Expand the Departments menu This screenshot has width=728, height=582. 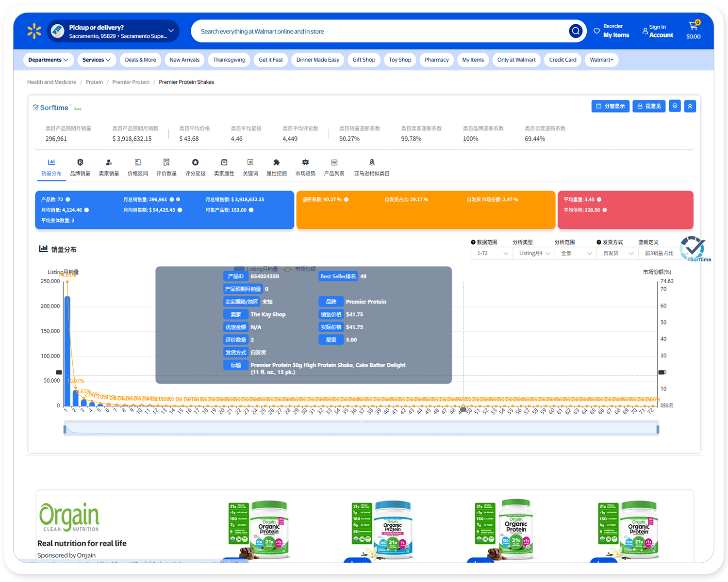point(48,60)
